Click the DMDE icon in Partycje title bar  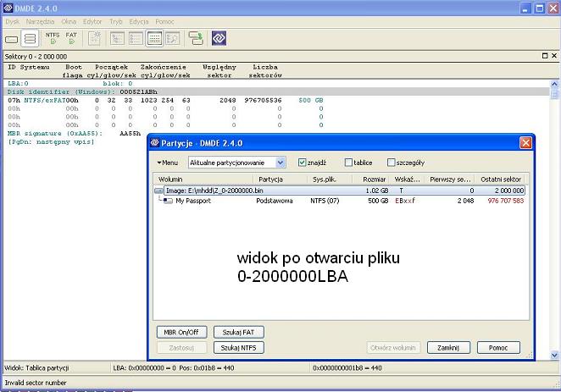pos(154,143)
